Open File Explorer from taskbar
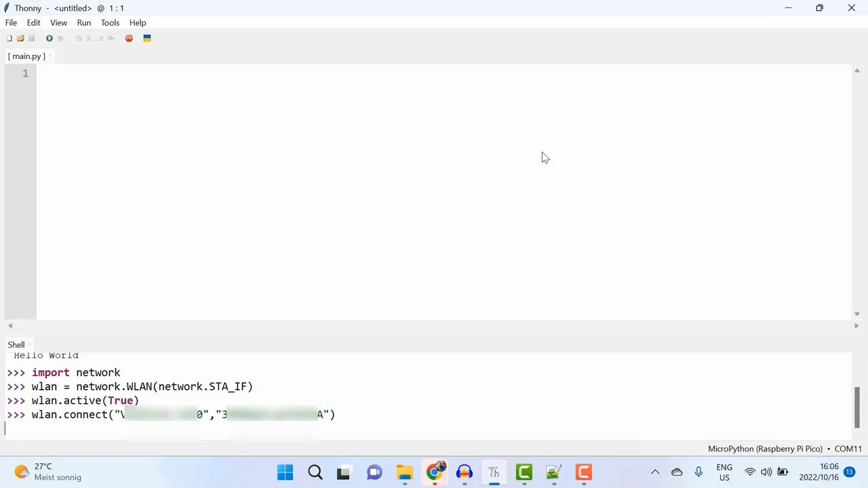 point(405,472)
